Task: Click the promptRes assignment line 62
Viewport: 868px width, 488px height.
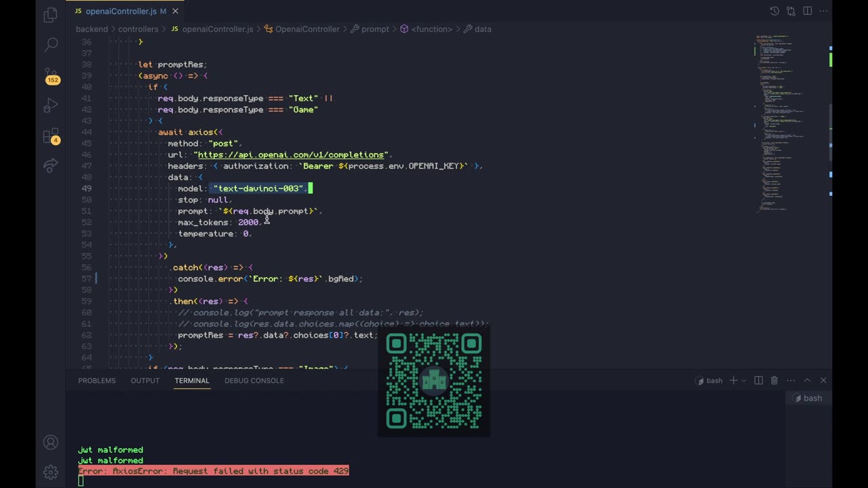Action: pos(277,335)
